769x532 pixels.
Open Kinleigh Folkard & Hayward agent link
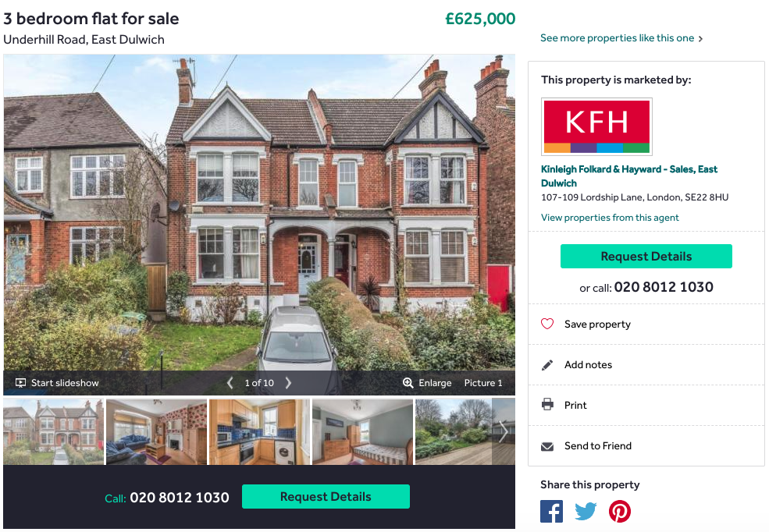pyautogui.click(x=628, y=176)
